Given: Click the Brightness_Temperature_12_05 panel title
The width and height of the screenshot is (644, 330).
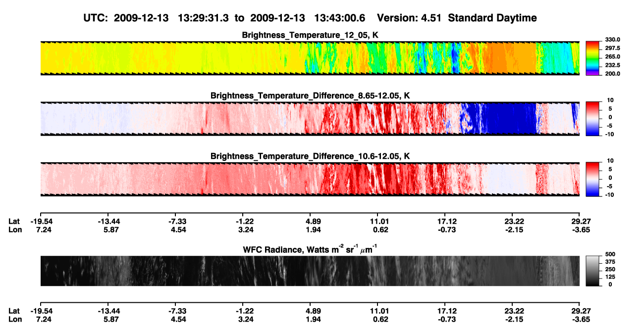Looking at the screenshot, I should [x=310, y=35].
